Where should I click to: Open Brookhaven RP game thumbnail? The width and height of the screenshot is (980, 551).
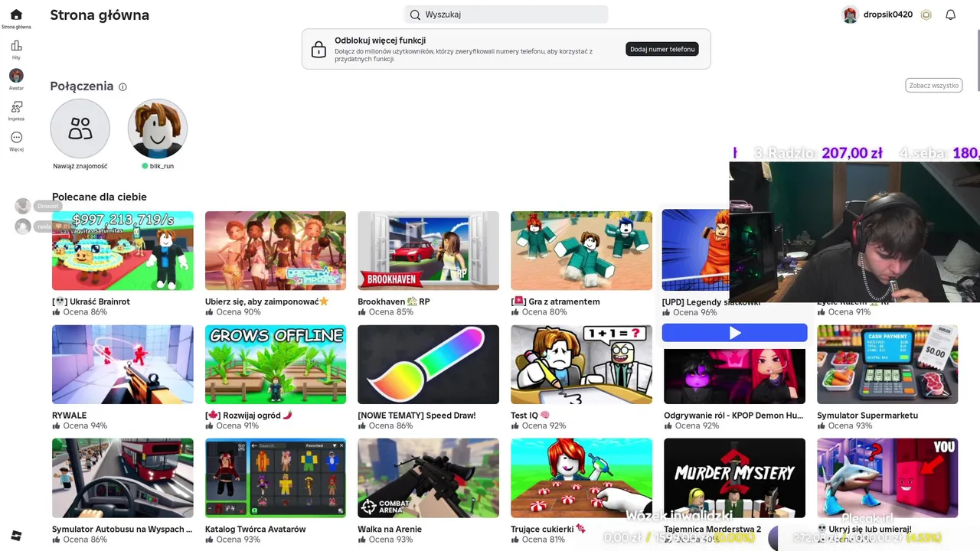[428, 251]
